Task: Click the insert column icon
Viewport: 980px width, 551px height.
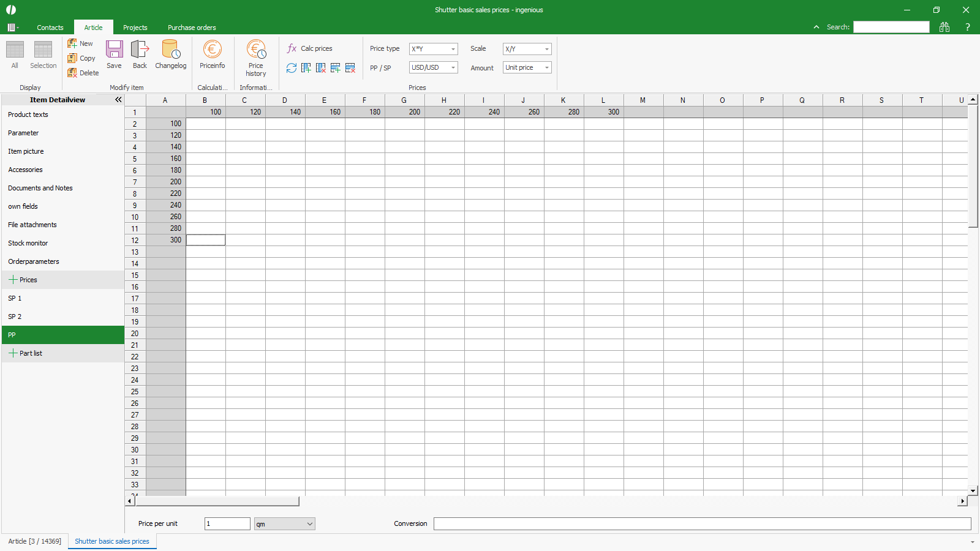Action: click(x=306, y=68)
